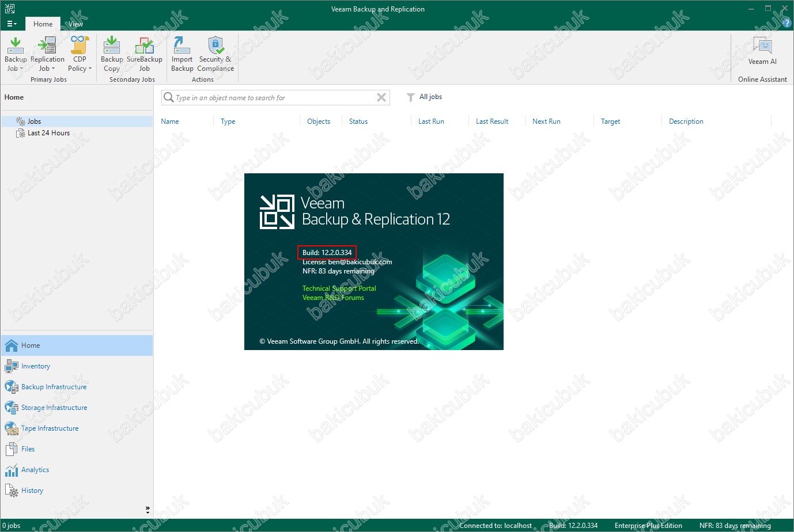Click the license email text
Image resolution: width=794 pixels, height=532 pixels.
click(x=347, y=262)
